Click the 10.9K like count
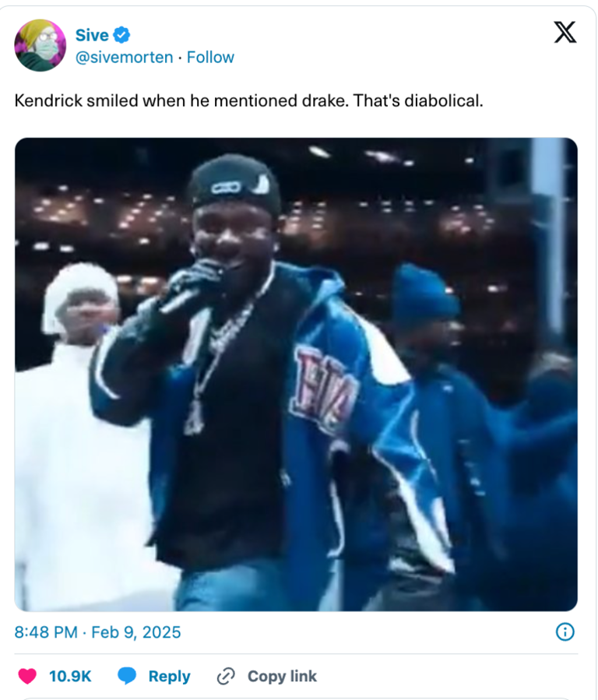The image size is (598, 700). (x=69, y=676)
